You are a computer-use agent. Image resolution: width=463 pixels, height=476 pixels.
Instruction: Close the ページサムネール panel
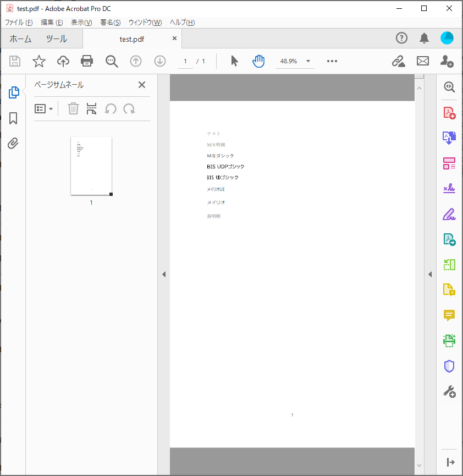click(x=142, y=85)
